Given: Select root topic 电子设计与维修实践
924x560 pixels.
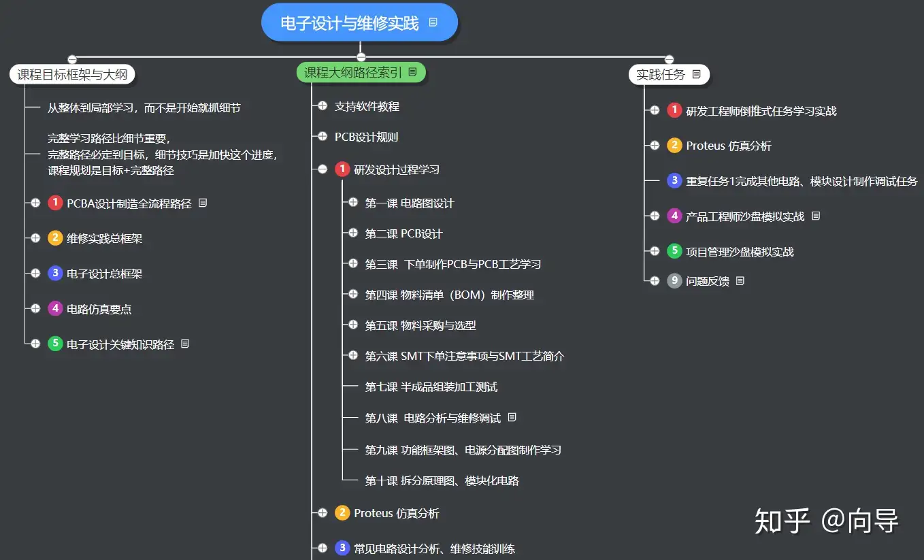Looking at the screenshot, I should coord(359,22).
